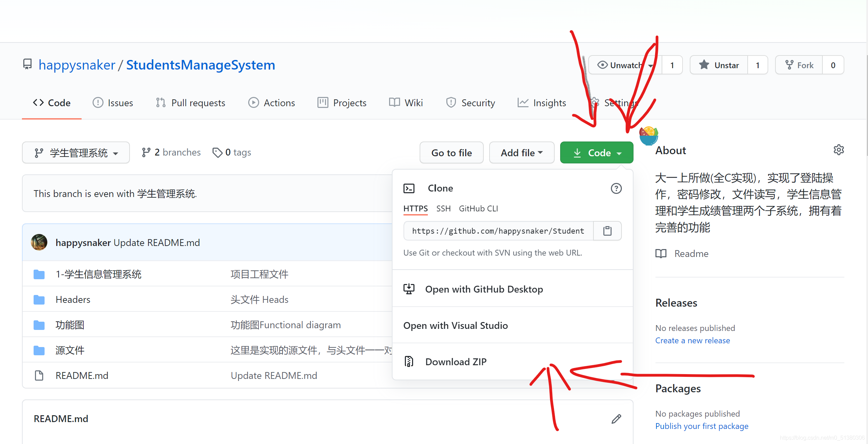Open the Headers folder

(x=73, y=299)
